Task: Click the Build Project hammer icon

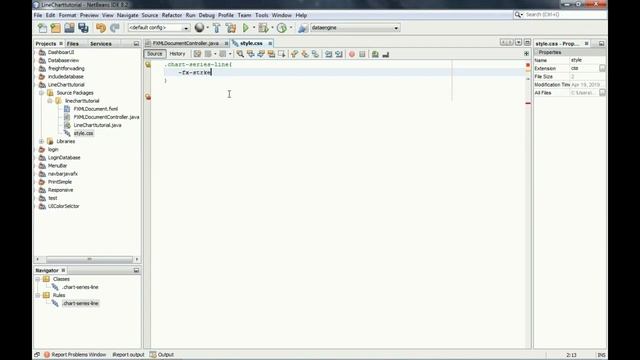Action: click(217, 28)
